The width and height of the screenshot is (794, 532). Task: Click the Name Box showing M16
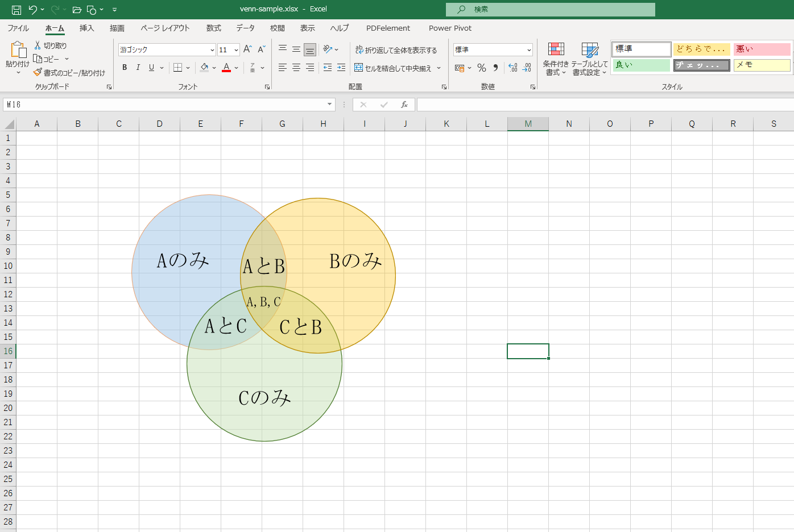(165, 105)
